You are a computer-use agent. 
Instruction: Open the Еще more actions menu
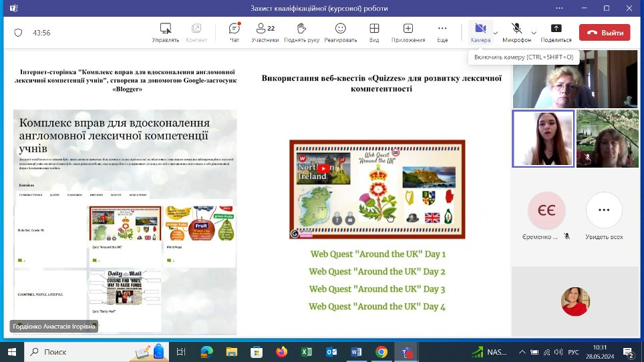442,33
